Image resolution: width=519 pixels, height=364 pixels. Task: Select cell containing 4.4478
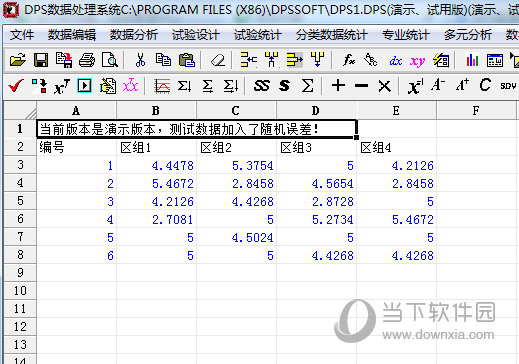pos(156,165)
